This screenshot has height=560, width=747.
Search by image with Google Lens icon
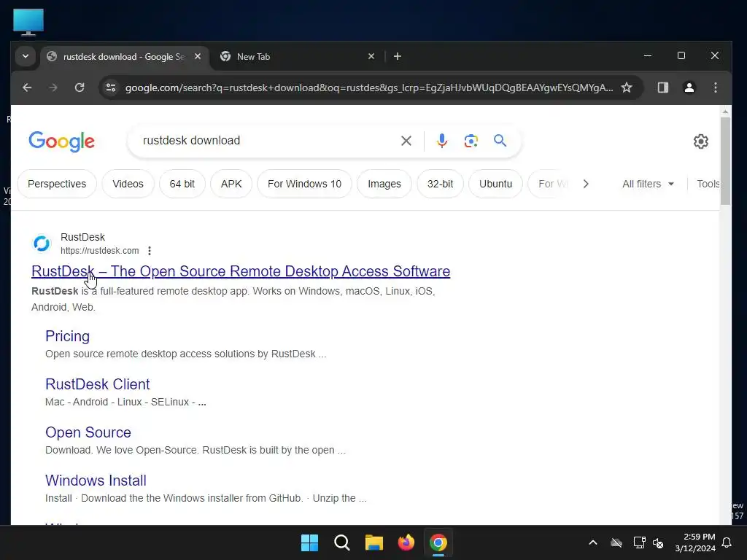click(471, 141)
